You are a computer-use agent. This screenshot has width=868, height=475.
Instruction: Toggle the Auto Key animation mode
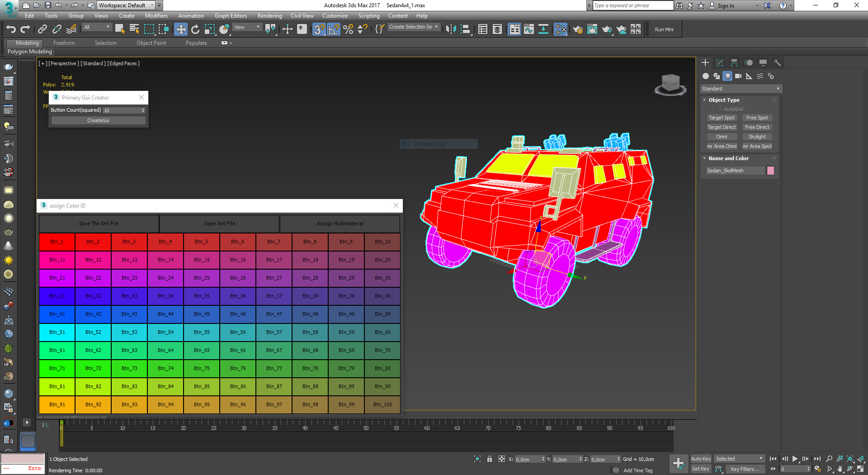[x=700, y=459]
